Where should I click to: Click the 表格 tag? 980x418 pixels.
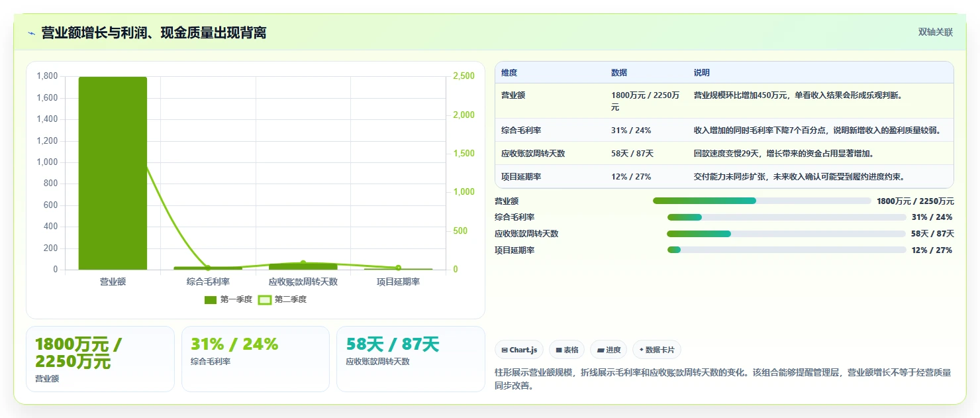click(x=567, y=350)
